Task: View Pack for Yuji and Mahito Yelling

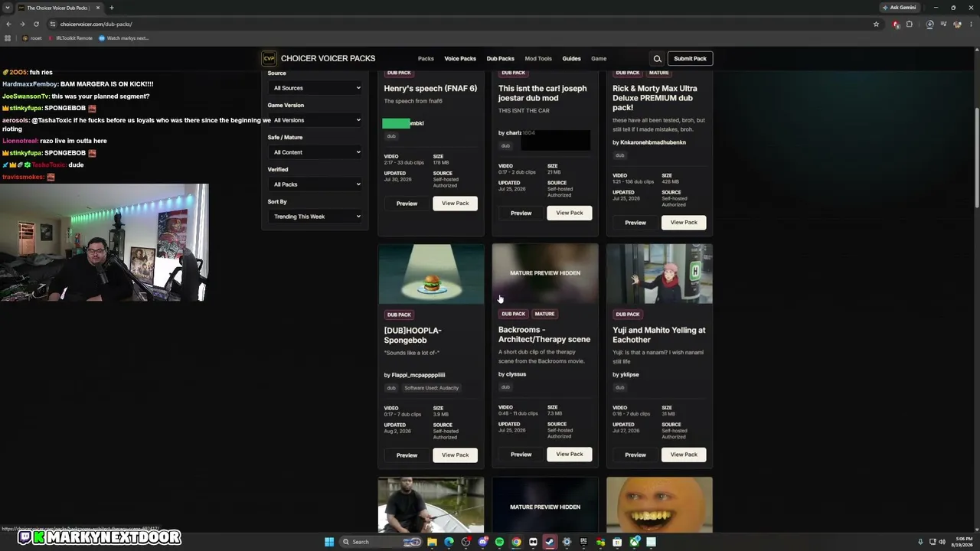Action: coord(684,455)
